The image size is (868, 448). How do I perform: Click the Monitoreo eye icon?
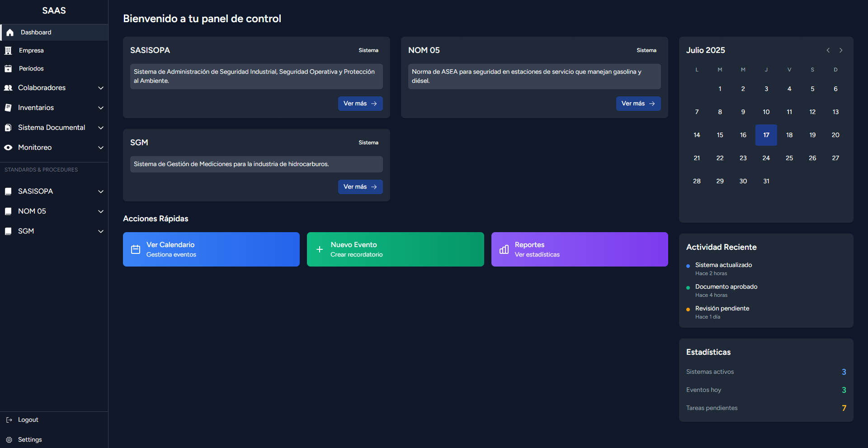tap(8, 148)
